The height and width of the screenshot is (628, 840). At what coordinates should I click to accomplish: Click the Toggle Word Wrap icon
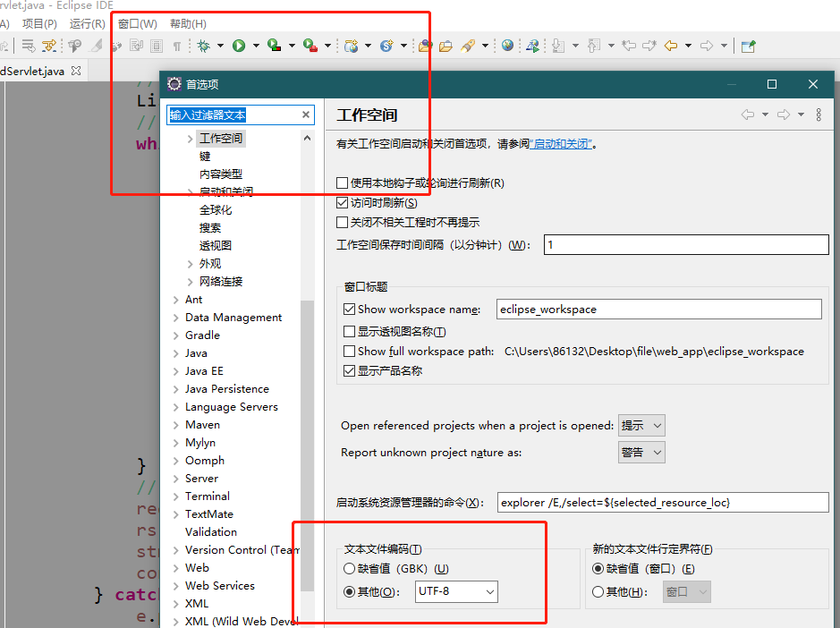(x=137, y=47)
